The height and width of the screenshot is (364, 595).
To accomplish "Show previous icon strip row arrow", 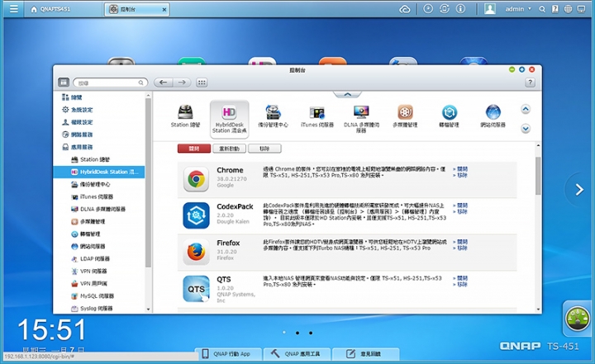I will [x=526, y=109].
